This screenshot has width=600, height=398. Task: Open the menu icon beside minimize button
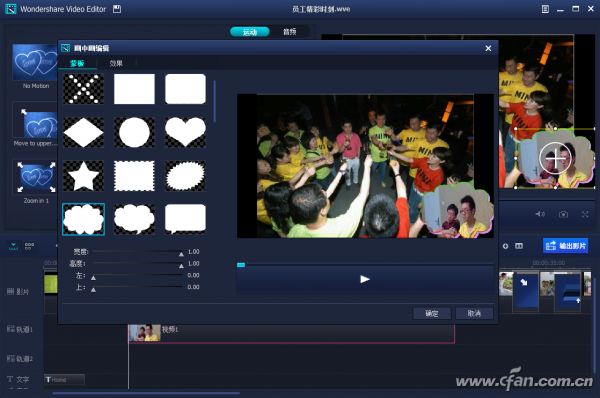545,9
